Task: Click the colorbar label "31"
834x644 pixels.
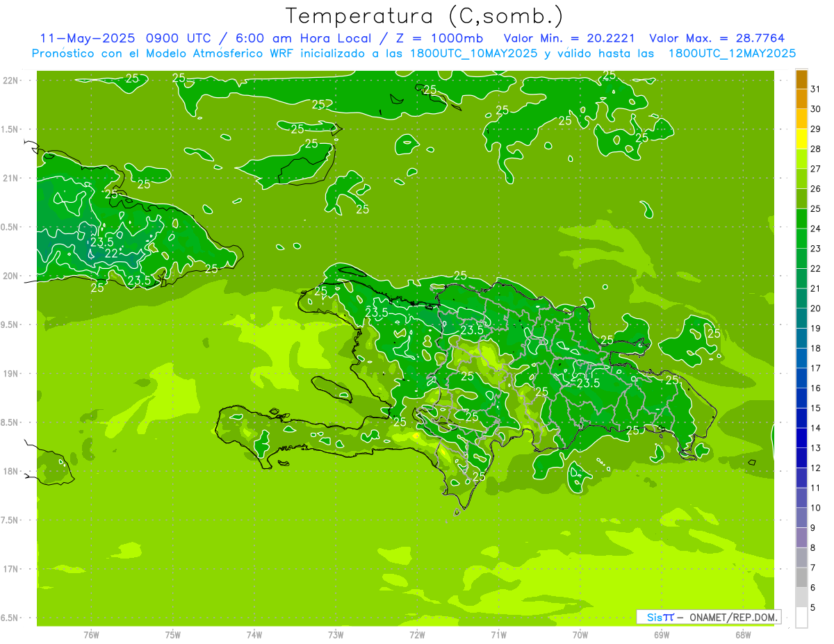Action: coord(815,89)
